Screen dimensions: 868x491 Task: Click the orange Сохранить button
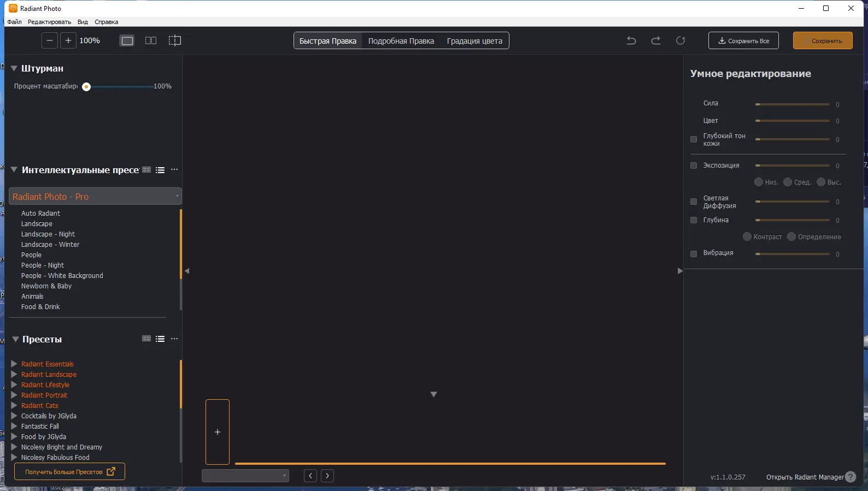[823, 40]
